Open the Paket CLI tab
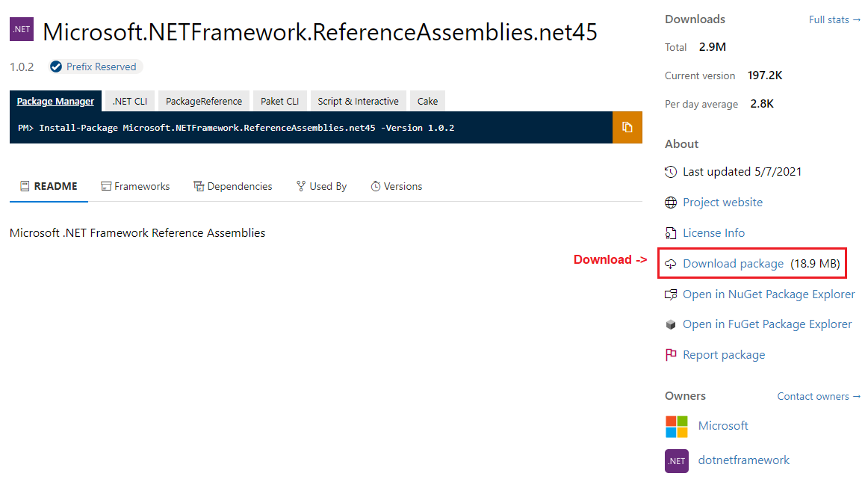 [279, 101]
